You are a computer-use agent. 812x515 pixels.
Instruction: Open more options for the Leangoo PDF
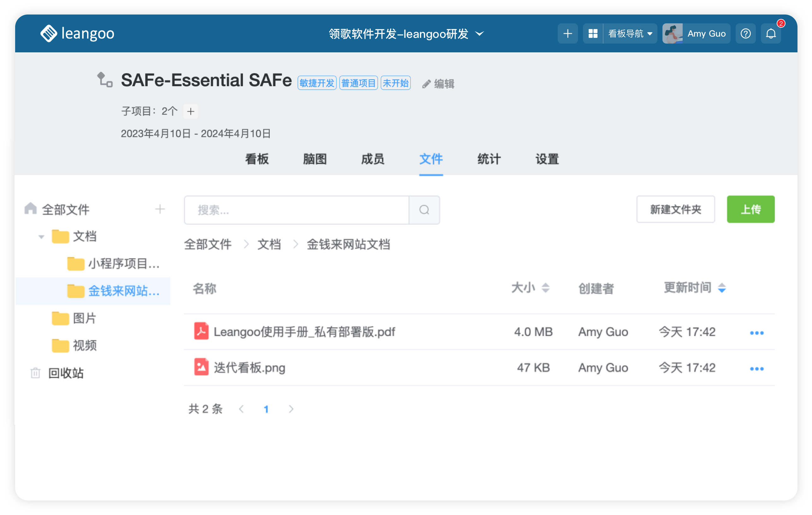[x=756, y=333]
